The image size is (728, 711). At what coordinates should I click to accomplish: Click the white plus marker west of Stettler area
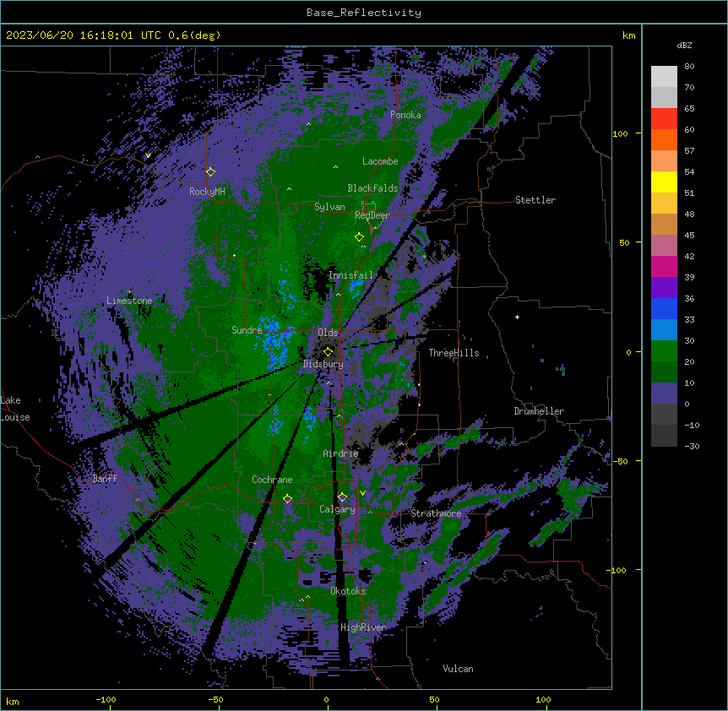[x=517, y=317]
